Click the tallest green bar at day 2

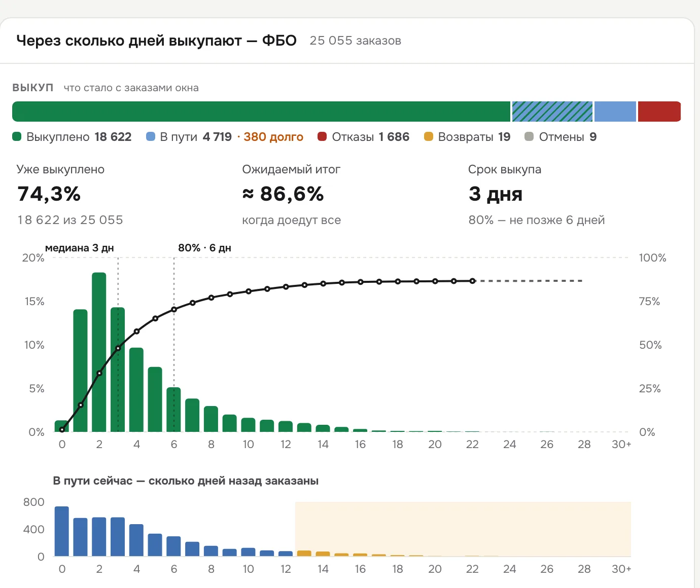(99, 352)
